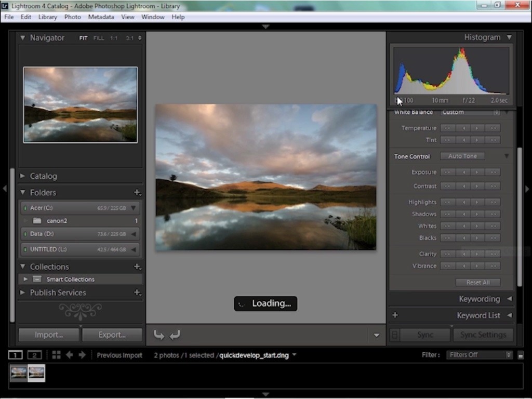Image resolution: width=532 pixels, height=399 pixels.
Task: Increase Exposure by one small step
Action: coord(477,172)
